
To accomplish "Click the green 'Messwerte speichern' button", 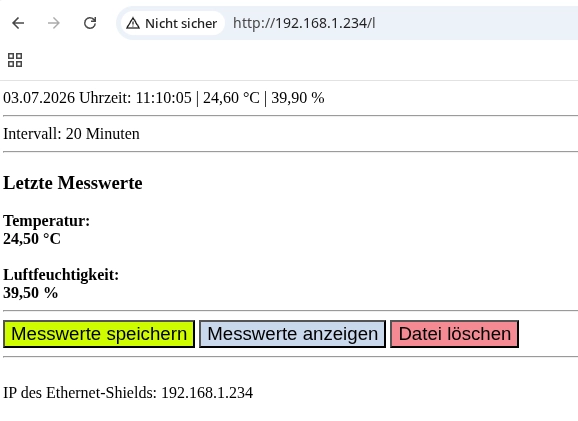I will [99, 334].
